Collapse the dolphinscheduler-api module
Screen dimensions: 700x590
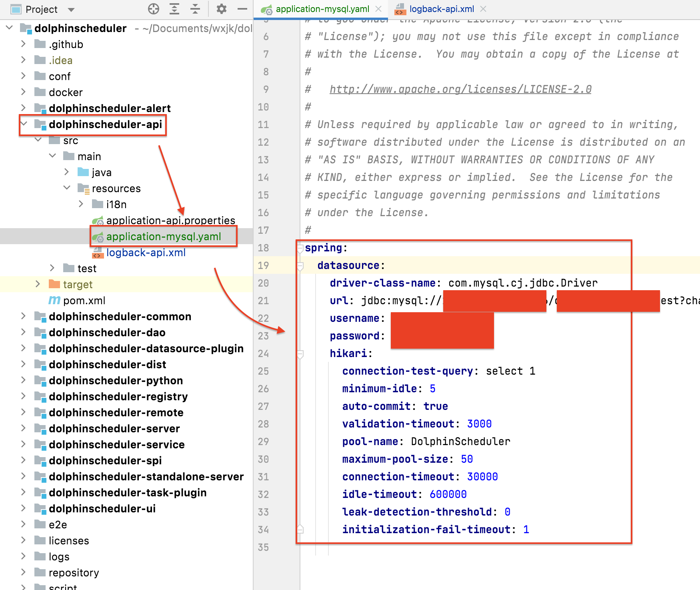click(24, 124)
